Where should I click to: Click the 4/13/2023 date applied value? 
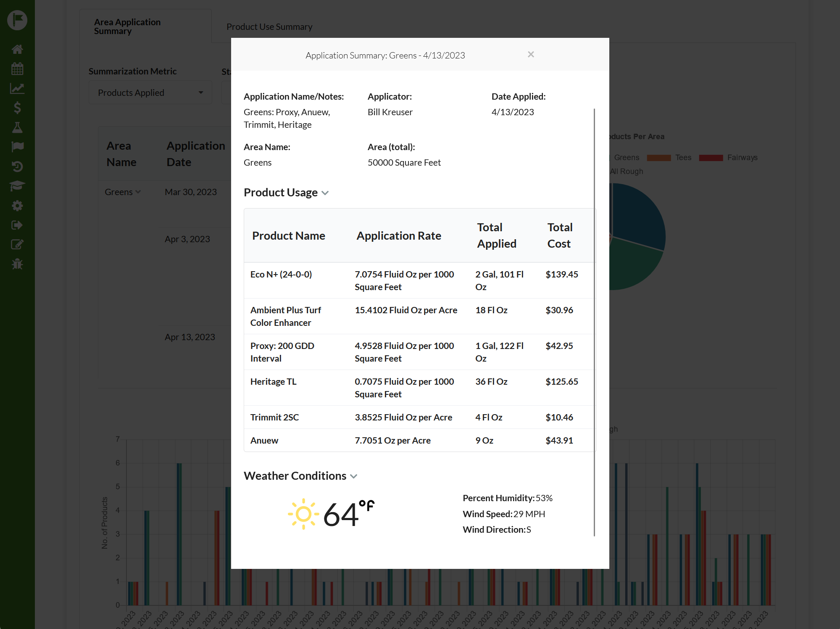point(513,112)
